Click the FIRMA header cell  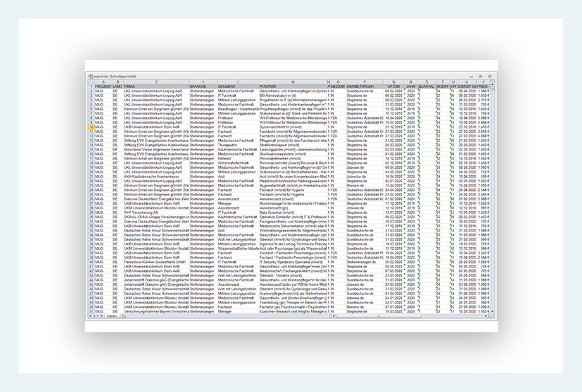tap(156, 87)
